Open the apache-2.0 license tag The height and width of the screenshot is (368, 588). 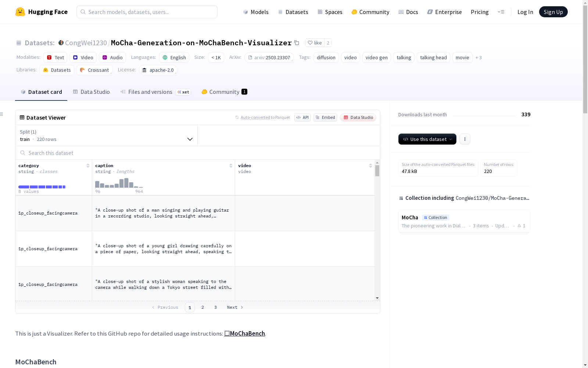click(x=158, y=70)
